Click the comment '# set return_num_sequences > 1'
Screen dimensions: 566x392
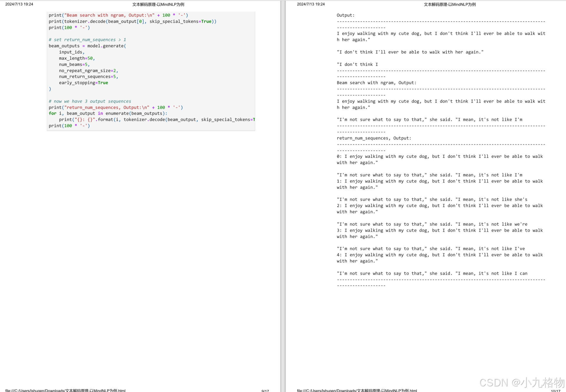[87, 40]
